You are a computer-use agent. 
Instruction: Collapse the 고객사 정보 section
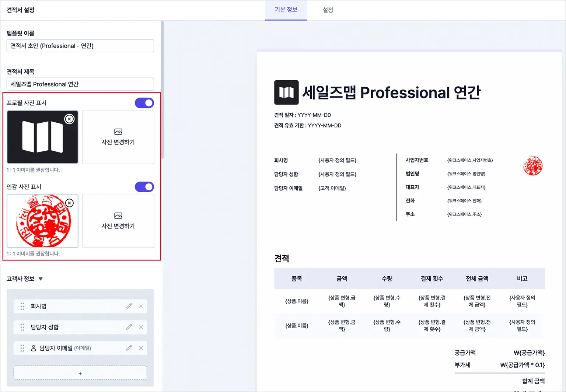tap(41, 279)
